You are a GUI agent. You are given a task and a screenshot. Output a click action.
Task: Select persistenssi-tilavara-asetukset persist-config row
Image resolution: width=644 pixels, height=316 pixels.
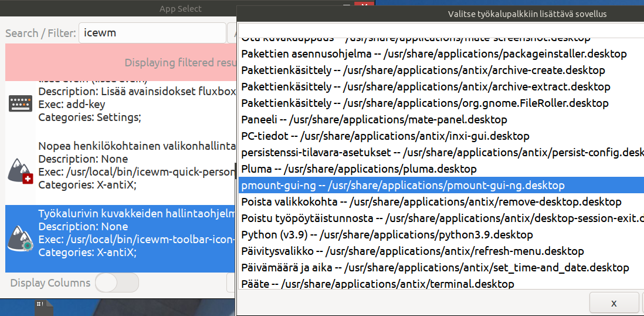coord(441,153)
